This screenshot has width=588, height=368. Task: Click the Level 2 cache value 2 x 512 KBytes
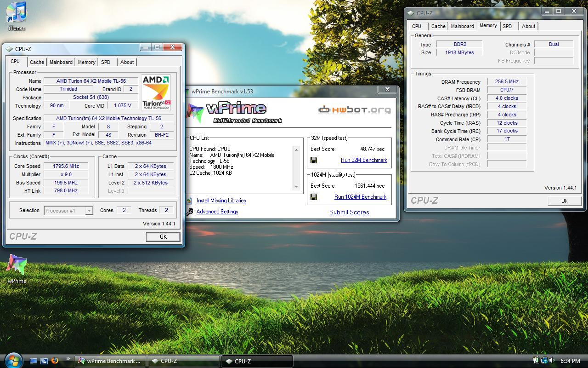(151, 183)
